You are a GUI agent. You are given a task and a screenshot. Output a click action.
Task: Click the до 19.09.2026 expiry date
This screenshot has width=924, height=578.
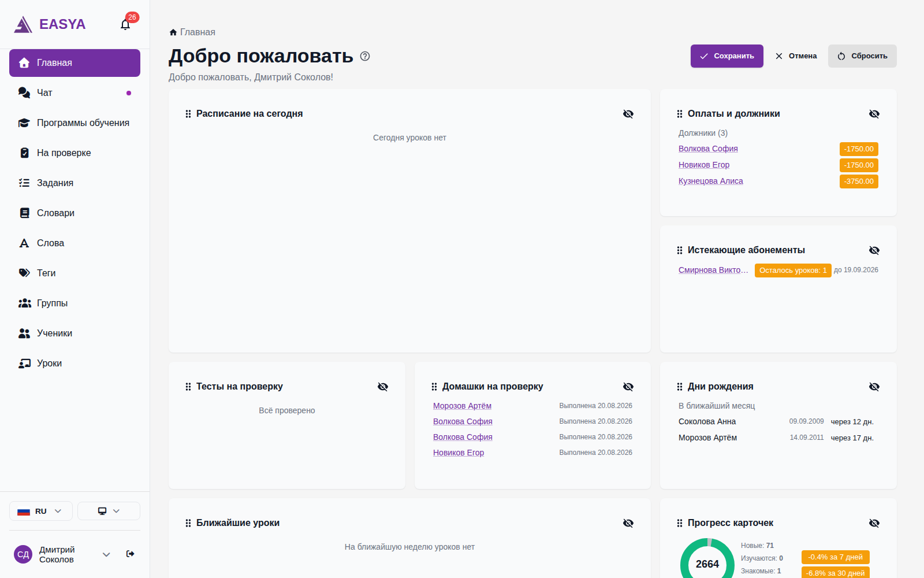856,270
